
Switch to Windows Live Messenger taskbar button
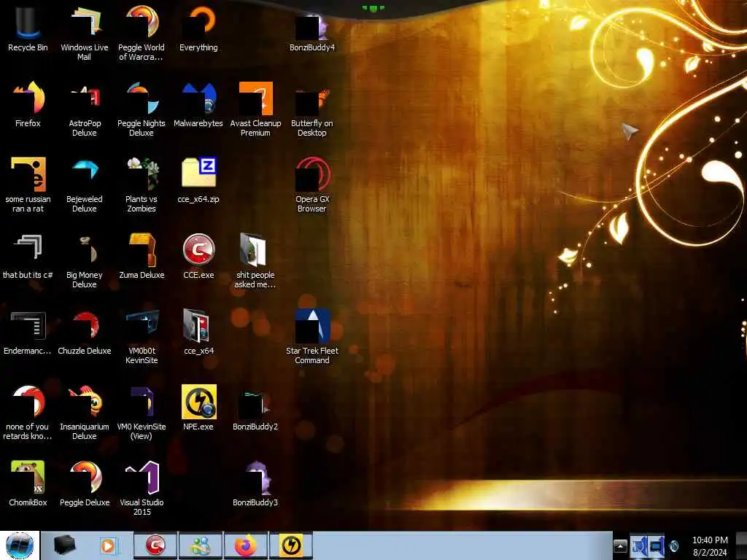200,545
